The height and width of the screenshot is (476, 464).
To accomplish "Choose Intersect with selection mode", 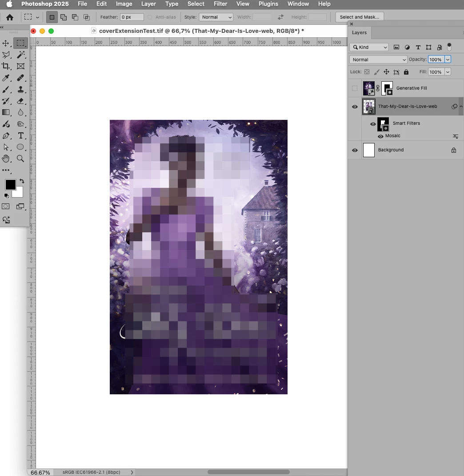I will click(x=87, y=17).
